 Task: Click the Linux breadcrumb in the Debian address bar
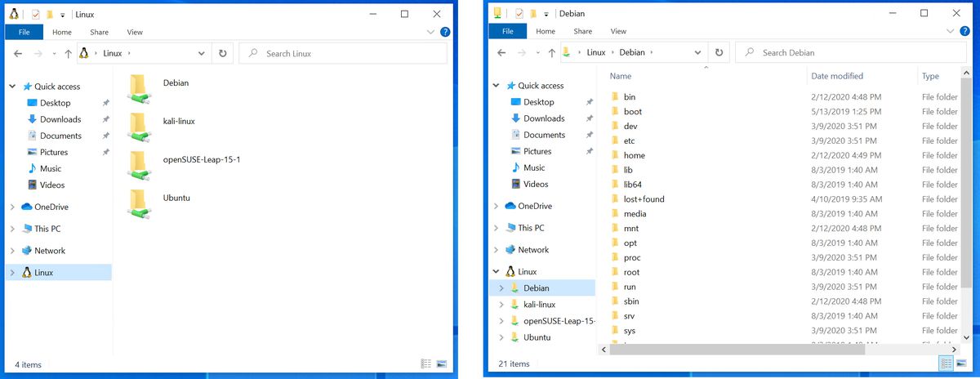(596, 52)
